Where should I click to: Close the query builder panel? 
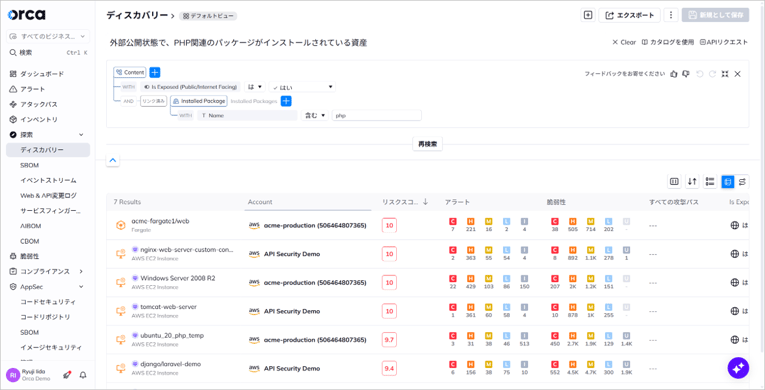click(738, 74)
